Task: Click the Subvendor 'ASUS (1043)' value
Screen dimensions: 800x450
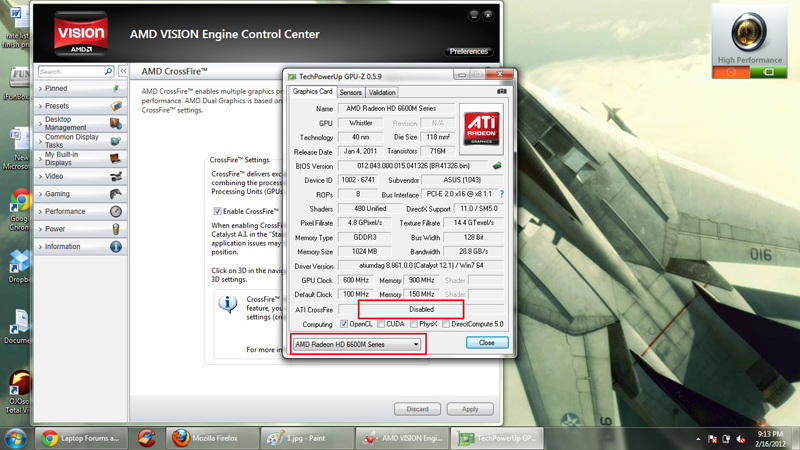Action: coord(462,180)
